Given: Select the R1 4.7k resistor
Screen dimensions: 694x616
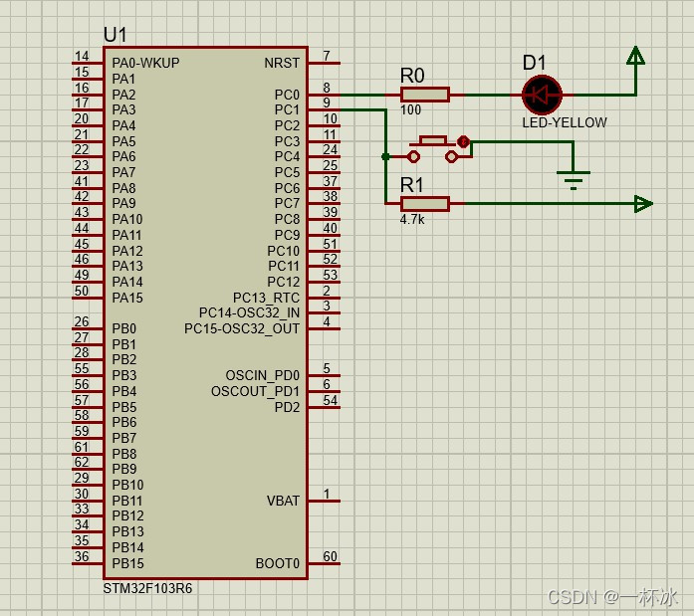Looking at the screenshot, I should pos(425,204).
